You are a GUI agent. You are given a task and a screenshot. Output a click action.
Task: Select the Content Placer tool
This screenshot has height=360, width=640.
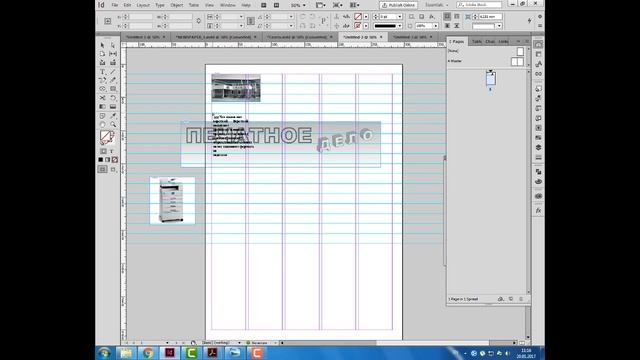click(x=113, y=63)
